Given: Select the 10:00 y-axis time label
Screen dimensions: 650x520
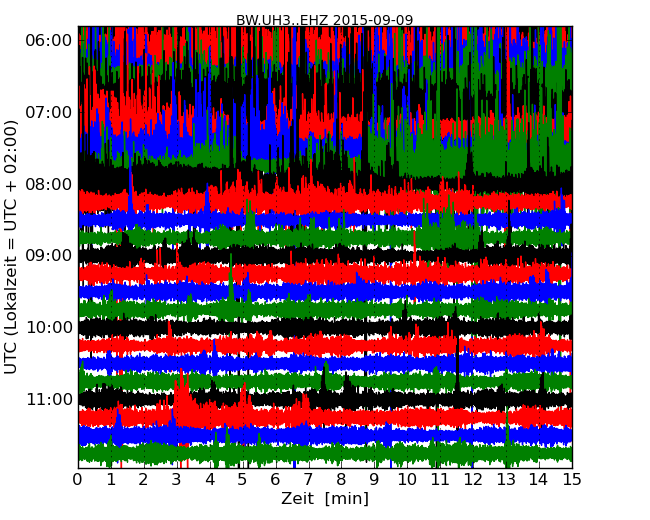Looking at the screenshot, I should pos(49,328).
